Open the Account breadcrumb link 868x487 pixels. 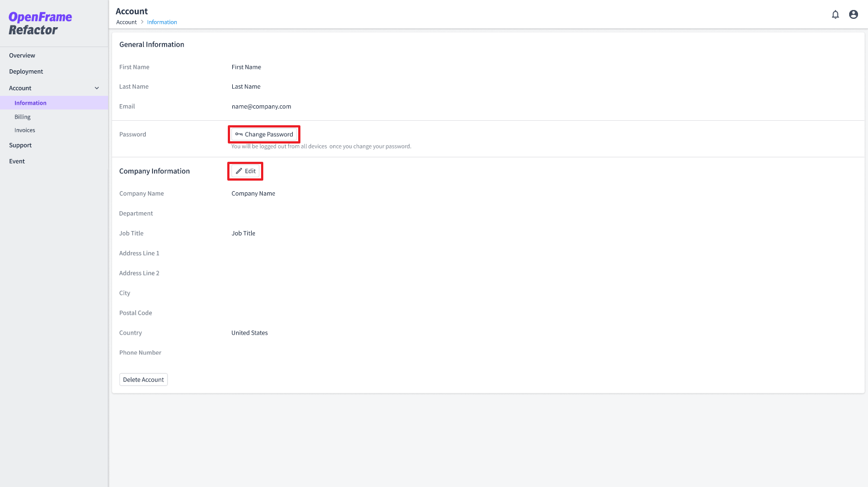[126, 22]
